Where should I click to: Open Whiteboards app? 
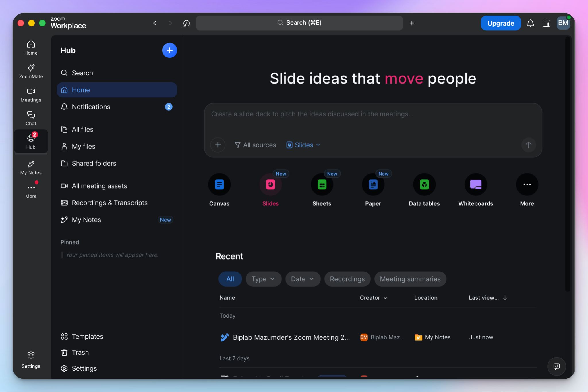(476, 190)
